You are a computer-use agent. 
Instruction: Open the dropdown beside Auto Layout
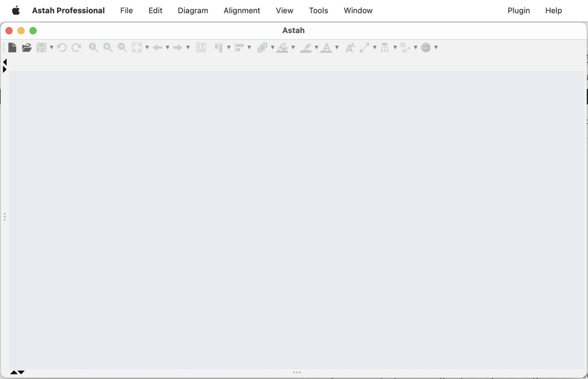point(395,47)
